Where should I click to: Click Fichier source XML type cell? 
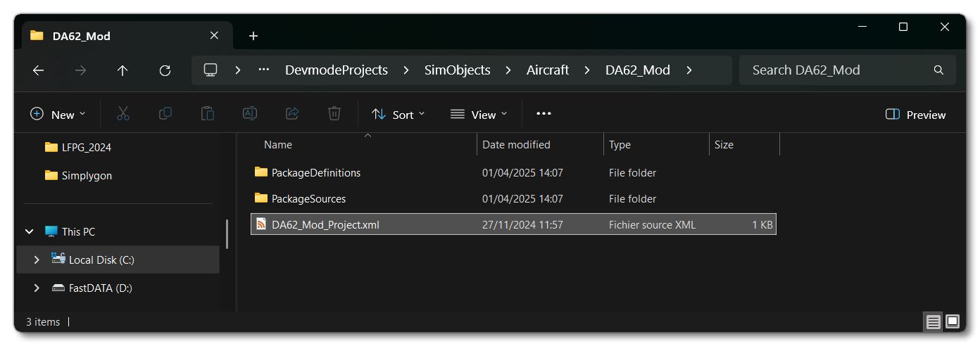coord(652,224)
